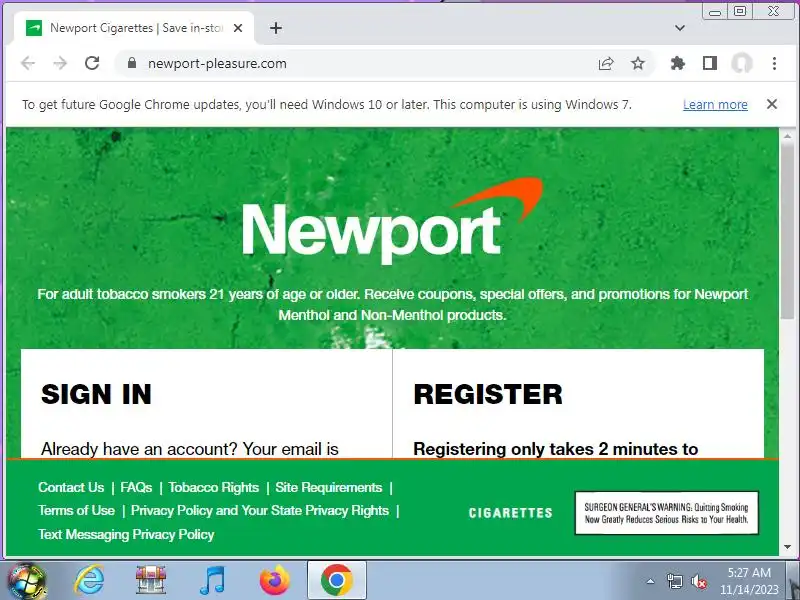Select the Chrome taskbar button
Screen dimensions: 800x600
[337, 580]
